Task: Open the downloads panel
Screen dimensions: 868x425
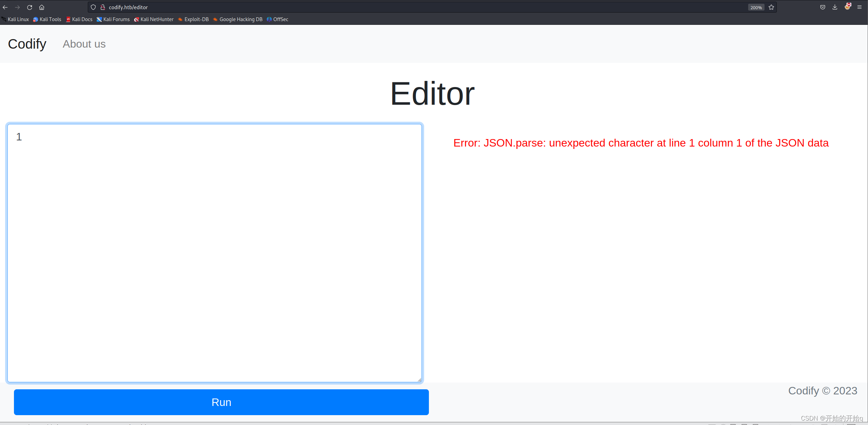Action: [x=835, y=7]
